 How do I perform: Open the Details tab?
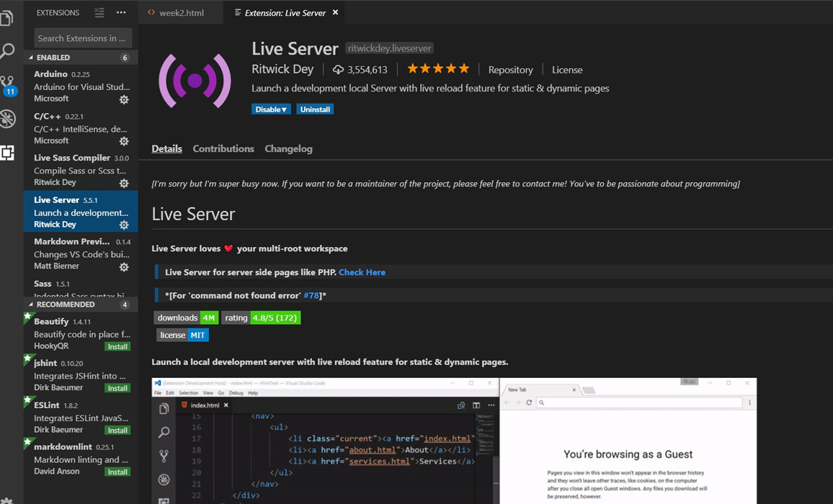(166, 149)
